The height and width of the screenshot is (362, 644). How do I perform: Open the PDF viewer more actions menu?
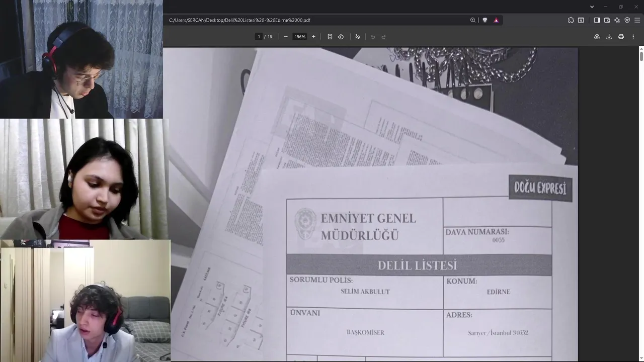coord(633,37)
